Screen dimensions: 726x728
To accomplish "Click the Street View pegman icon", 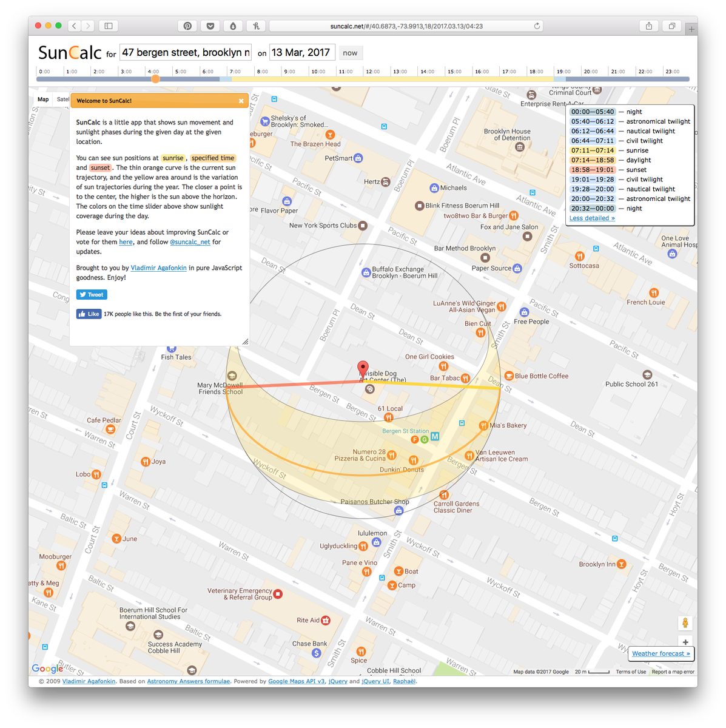I will pyautogui.click(x=685, y=622).
